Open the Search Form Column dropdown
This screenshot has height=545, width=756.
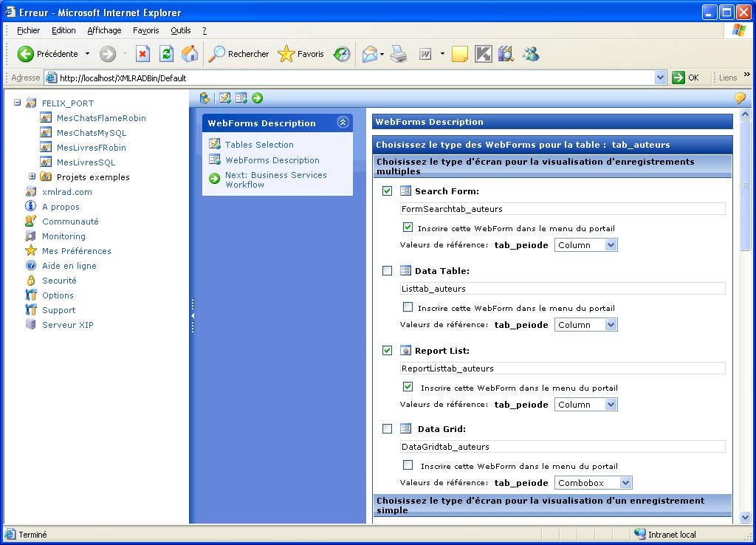coord(611,245)
